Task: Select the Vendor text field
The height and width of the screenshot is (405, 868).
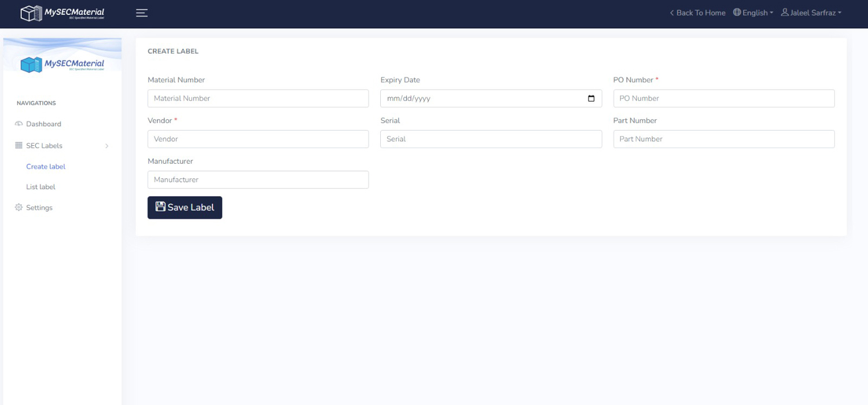Action: [258, 139]
